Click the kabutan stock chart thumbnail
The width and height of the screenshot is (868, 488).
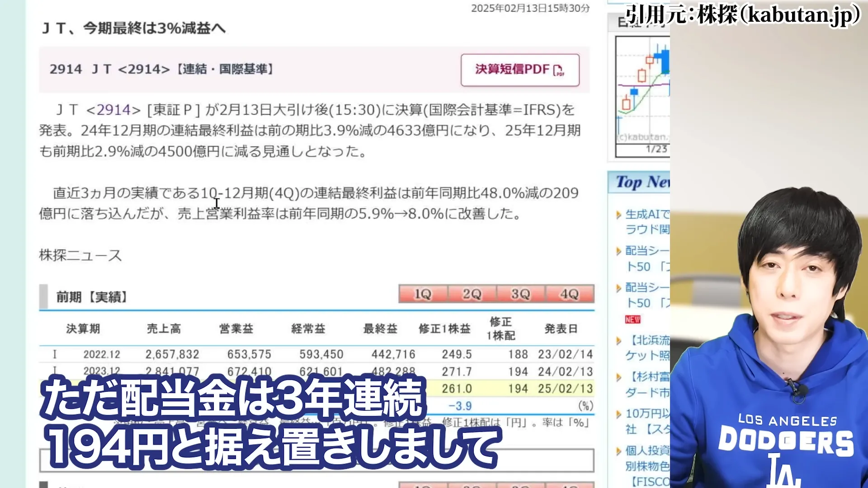tap(642, 97)
